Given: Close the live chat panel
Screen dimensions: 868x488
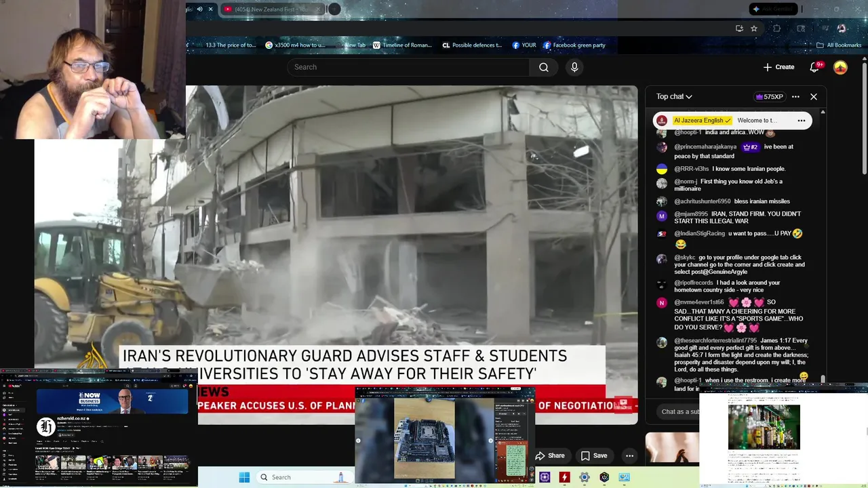Looking at the screenshot, I should tap(814, 96).
